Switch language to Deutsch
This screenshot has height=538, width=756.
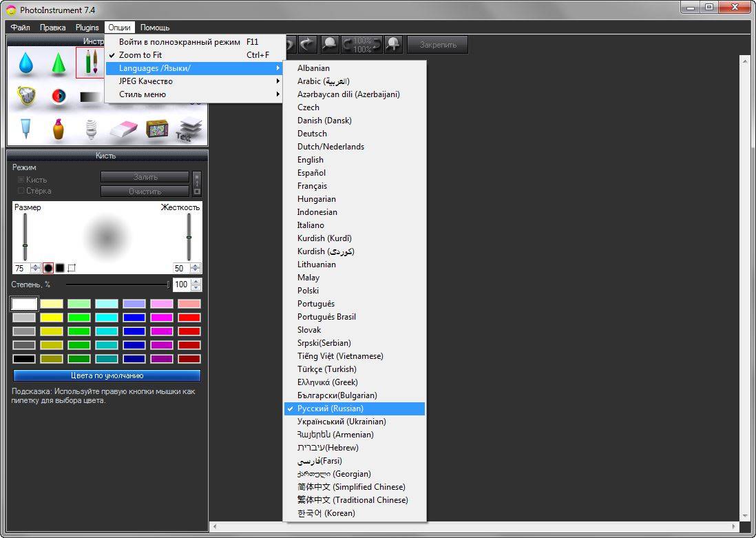click(x=355, y=134)
